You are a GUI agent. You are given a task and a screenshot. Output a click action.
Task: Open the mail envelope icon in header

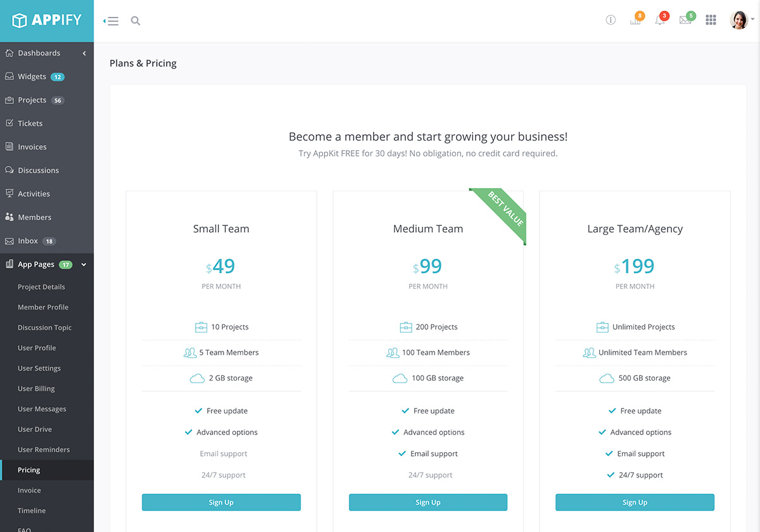685,20
